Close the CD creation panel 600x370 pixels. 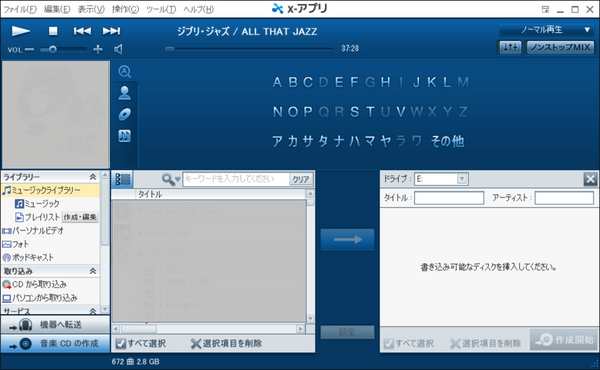(x=590, y=179)
